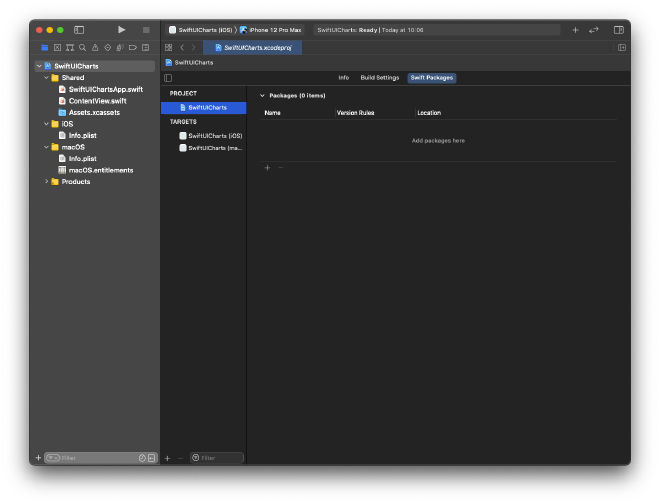Viewport: 660px width, 504px height.
Task: Switch to the Build Settings tab
Action: 379,77
